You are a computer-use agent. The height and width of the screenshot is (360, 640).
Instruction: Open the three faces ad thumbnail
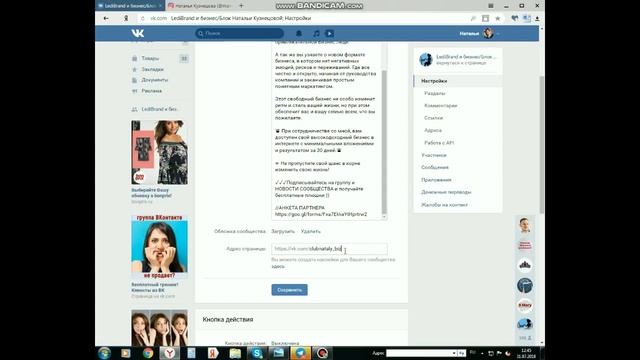160,328
